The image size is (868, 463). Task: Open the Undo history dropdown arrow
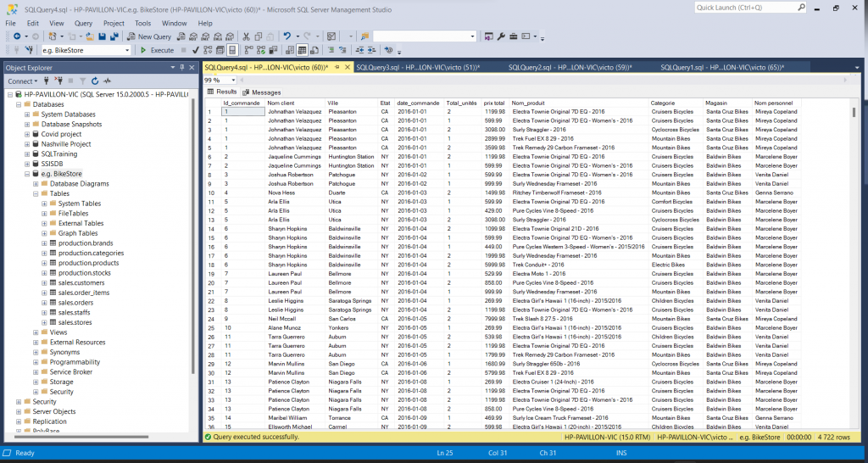298,36
